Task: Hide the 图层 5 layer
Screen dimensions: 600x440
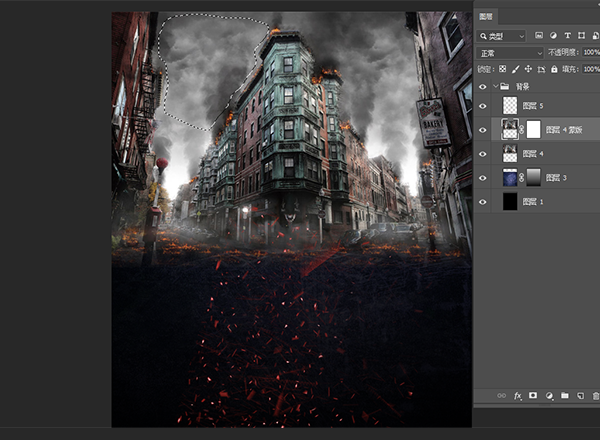Action: point(483,105)
